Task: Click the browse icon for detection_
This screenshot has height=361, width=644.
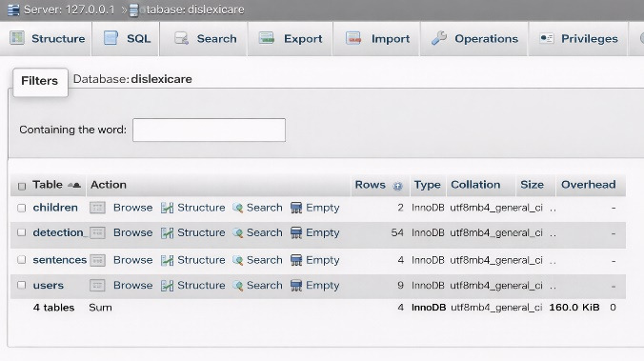Action: 97,233
